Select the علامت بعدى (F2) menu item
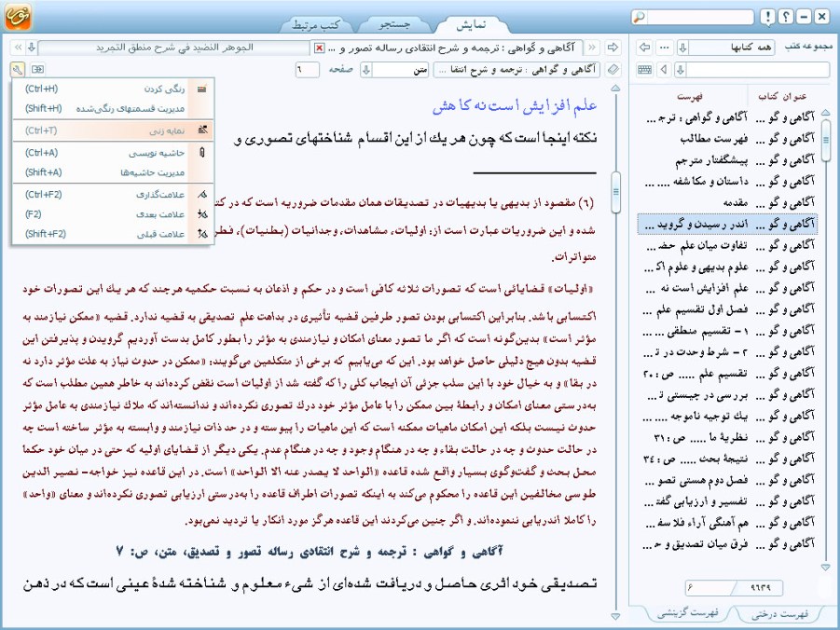The image size is (840, 630). tap(113, 214)
